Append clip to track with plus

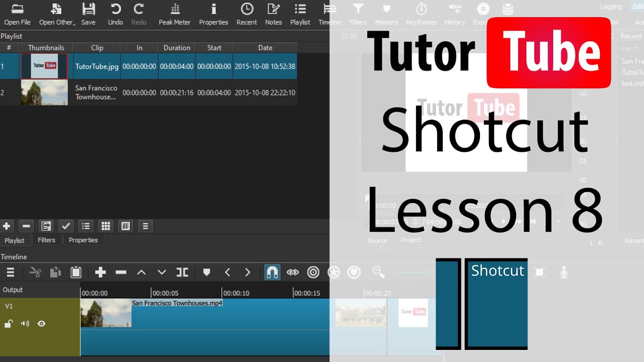click(101, 273)
